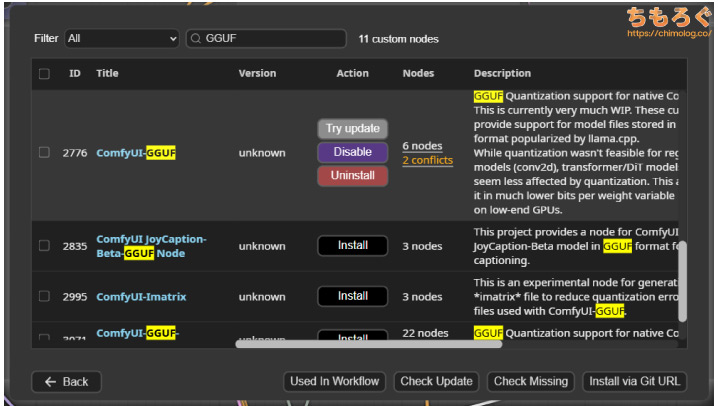This screenshot has width=718, height=406.
Task: Sort by the Title column header
Action: (107, 73)
